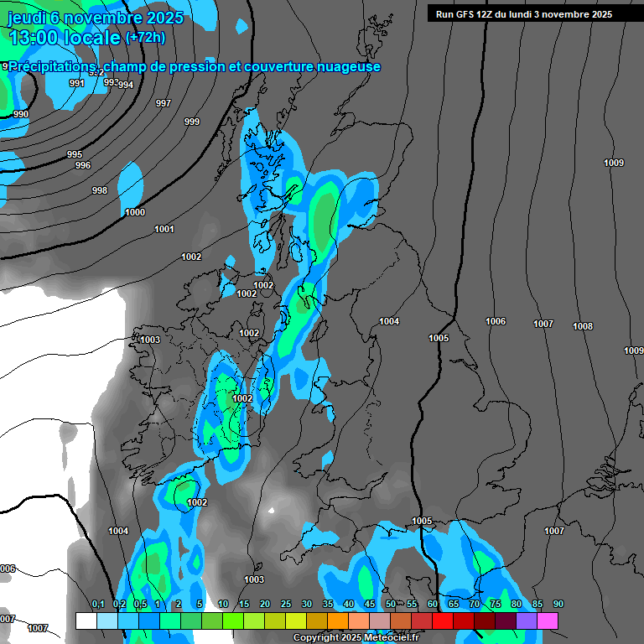644x644 pixels.
Task: Click the legend value '25'
Action: click(286, 604)
